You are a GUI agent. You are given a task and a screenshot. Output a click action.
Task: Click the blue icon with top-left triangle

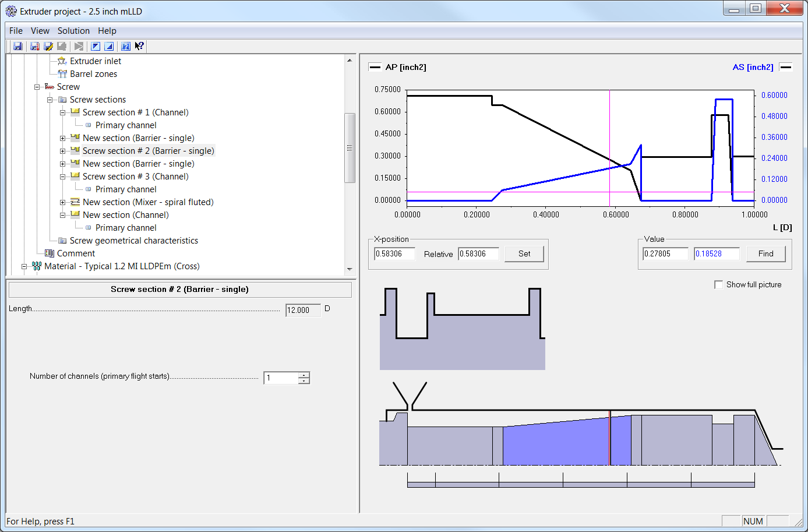[x=96, y=46]
